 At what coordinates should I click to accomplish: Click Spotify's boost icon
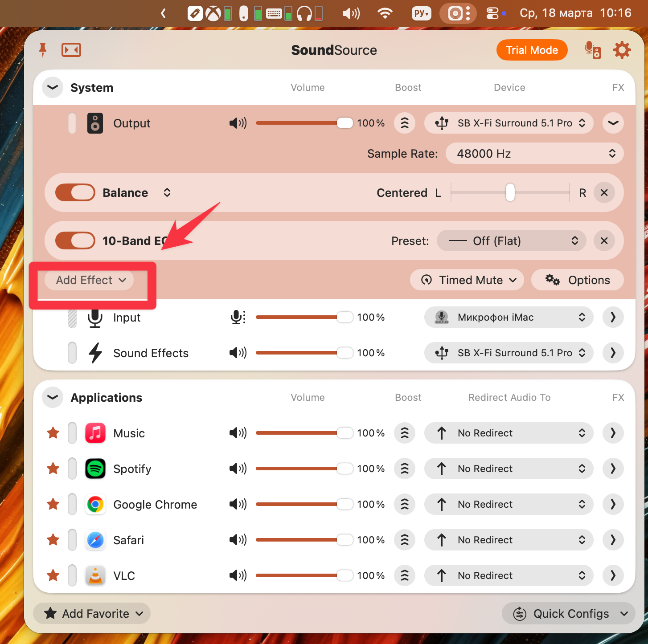pos(404,469)
